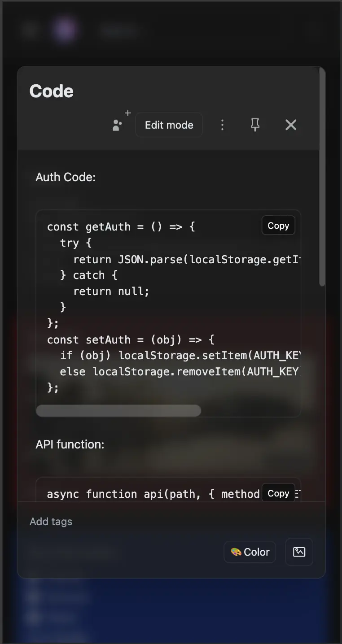Click the Auth code block horizontal scrollbar
Image resolution: width=342 pixels, height=644 pixels.
pos(118,410)
